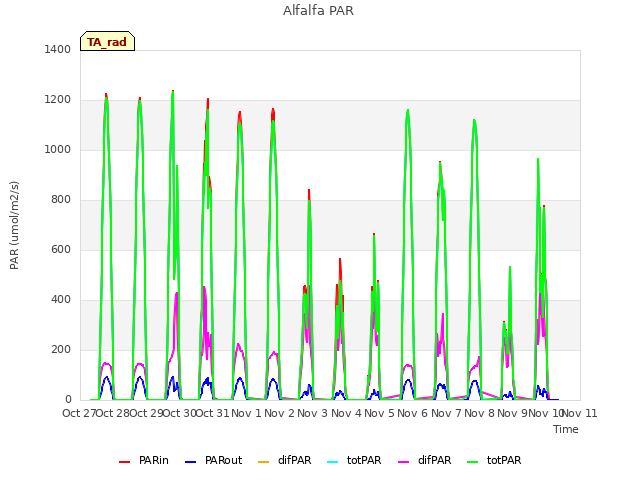Click the orange difPAR legend swatch

click(264, 462)
